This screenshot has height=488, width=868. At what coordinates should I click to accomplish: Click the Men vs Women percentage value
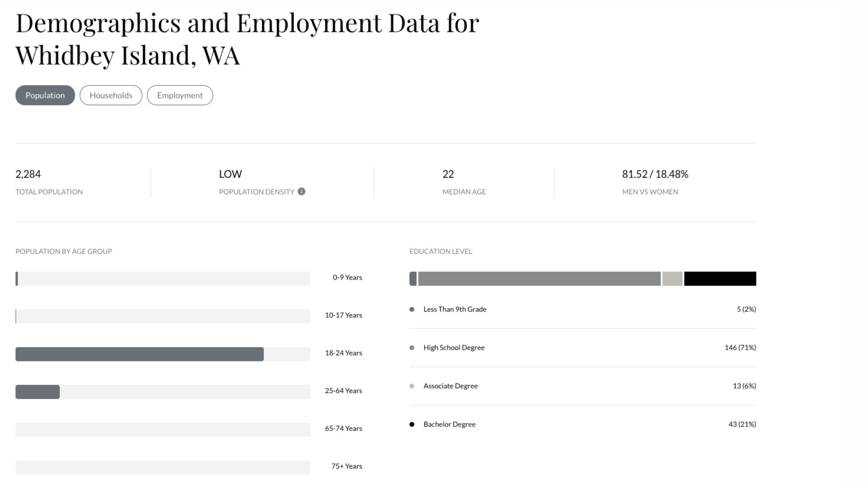(x=655, y=174)
